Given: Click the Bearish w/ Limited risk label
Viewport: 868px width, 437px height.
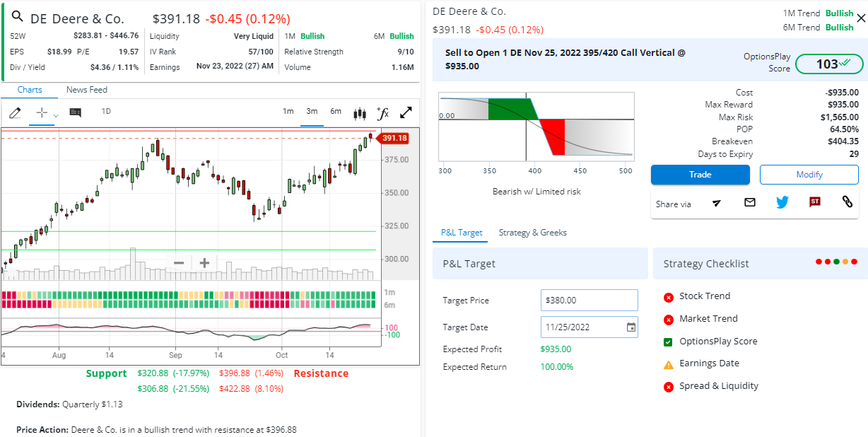Looking at the screenshot, I should [x=536, y=192].
